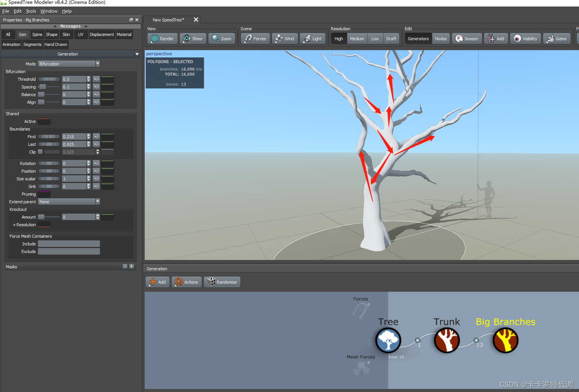Click the Zoom view button
This screenshot has width=579, height=392.
click(222, 39)
